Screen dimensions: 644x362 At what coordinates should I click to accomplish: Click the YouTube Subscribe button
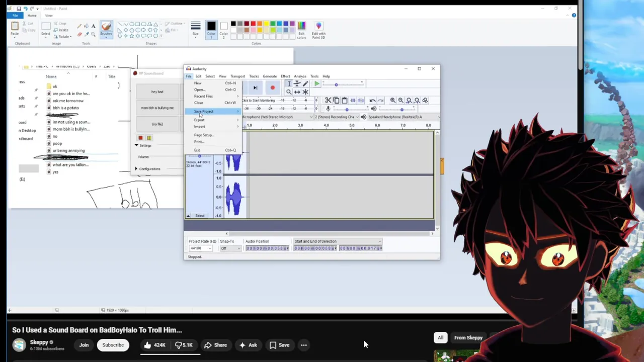coord(113,345)
